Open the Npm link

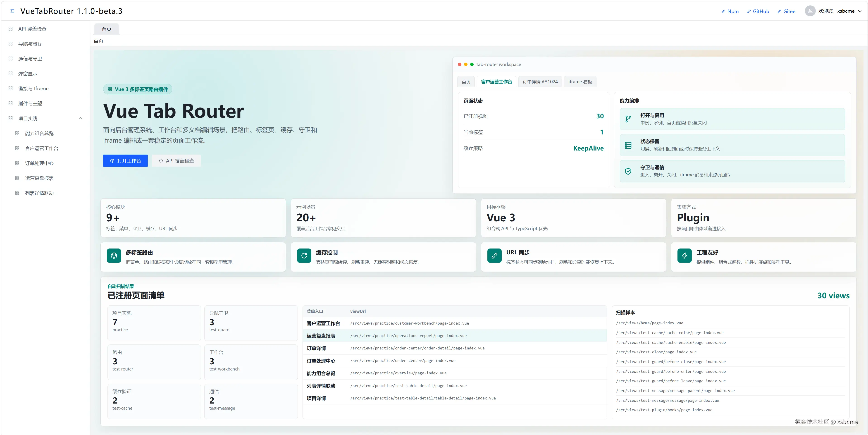pos(730,12)
